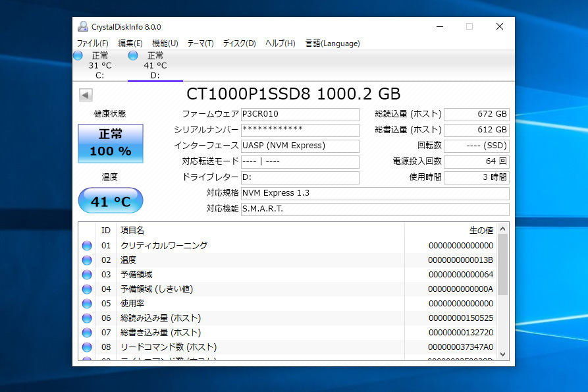588x392 pixels.
Task: Select the 予備領域 (しきい値) row name
Action: click(x=157, y=289)
